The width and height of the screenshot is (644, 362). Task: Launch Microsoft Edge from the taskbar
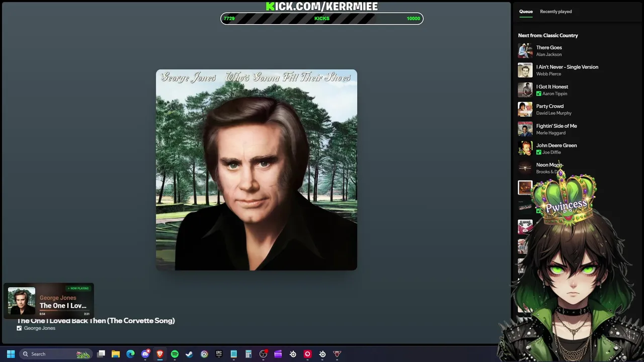point(130,354)
